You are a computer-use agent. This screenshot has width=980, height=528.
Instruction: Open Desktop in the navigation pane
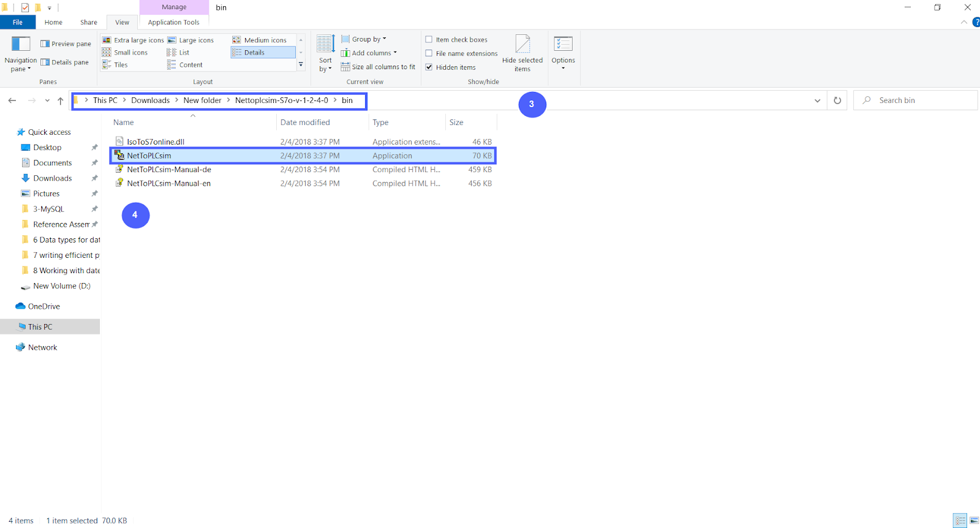[47, 147]
